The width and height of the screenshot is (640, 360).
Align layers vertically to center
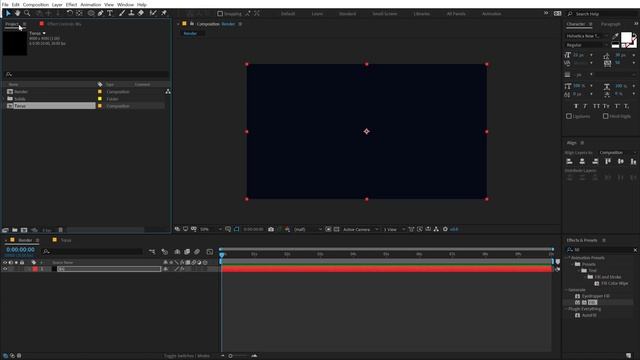pyautogui.click(x=621, y=162)
